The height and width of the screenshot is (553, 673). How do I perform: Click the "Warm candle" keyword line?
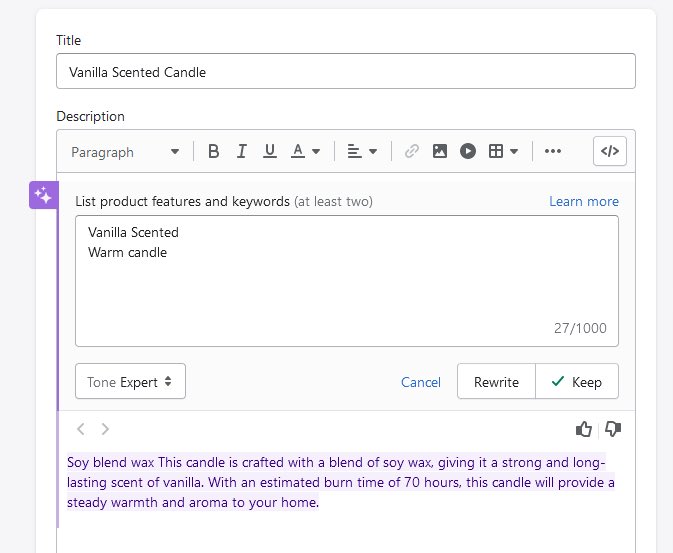(127, 252)
